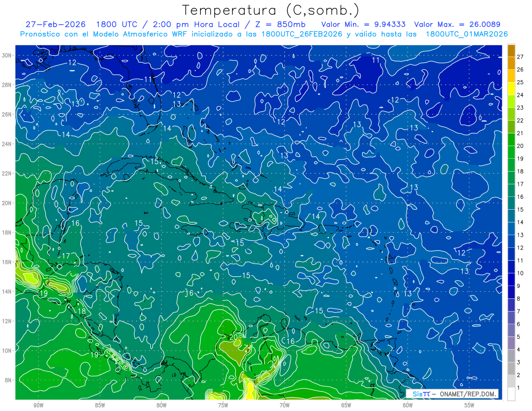The width and height of the screenshot is (532, 411).
Task: Click the 'Sisπ' logo text
Action: [x=421, y=394]
